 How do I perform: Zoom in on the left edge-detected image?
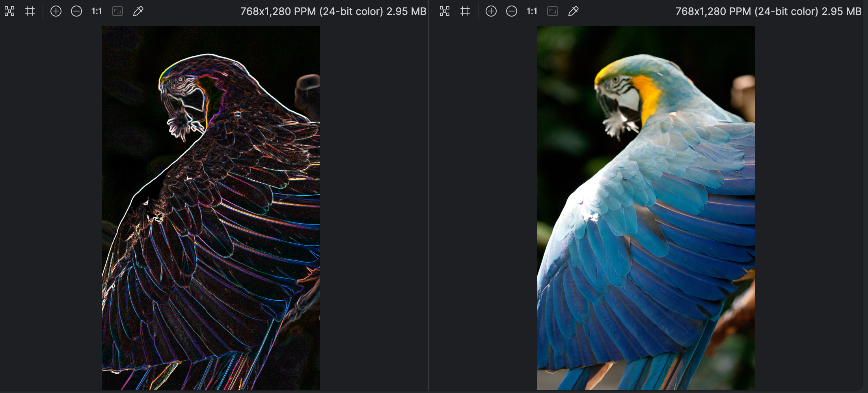56,11
